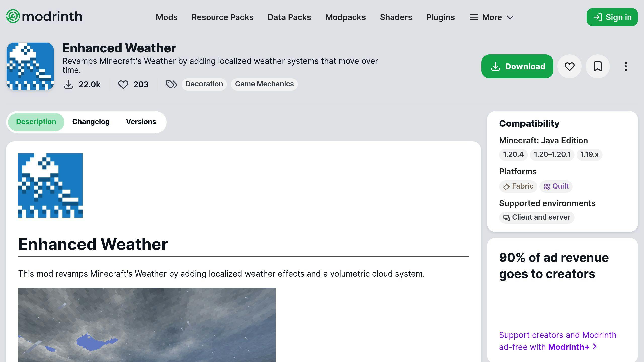Click the Enhanced Weather project icon in the header
Viewport: 644px width, 362px height.
tap(30, 66)
